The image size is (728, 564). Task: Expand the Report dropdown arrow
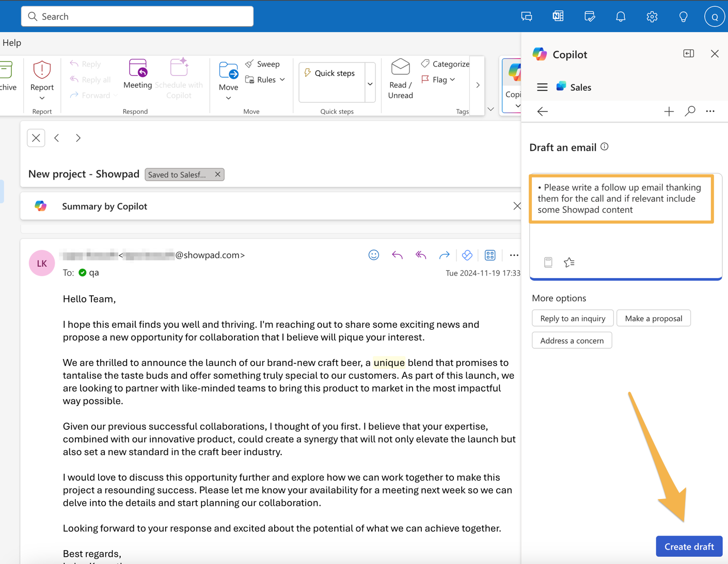(42, 98)
